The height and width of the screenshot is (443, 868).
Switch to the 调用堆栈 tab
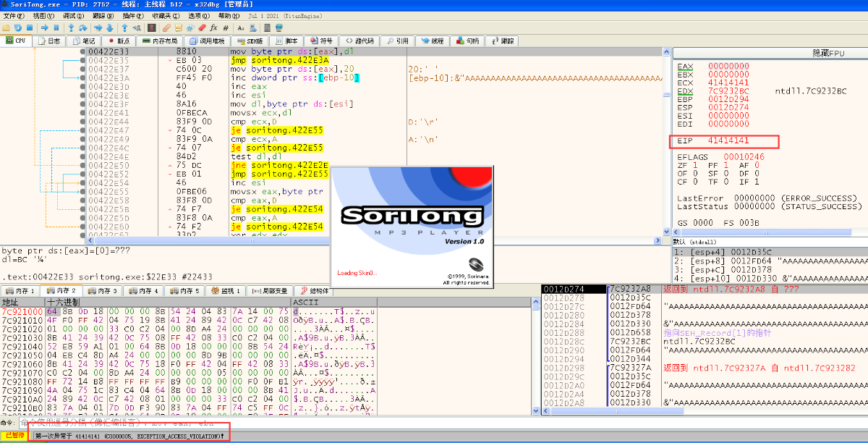tap(207, 41)
